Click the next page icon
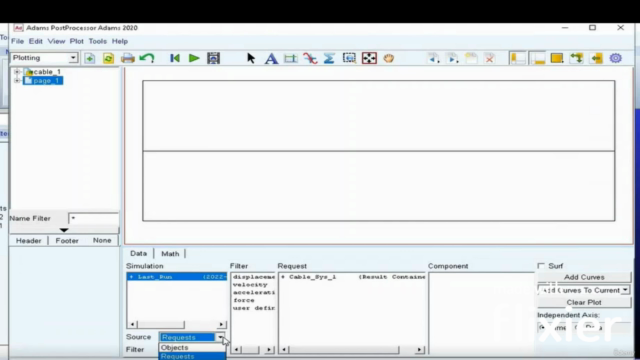 tap(452, 58)
